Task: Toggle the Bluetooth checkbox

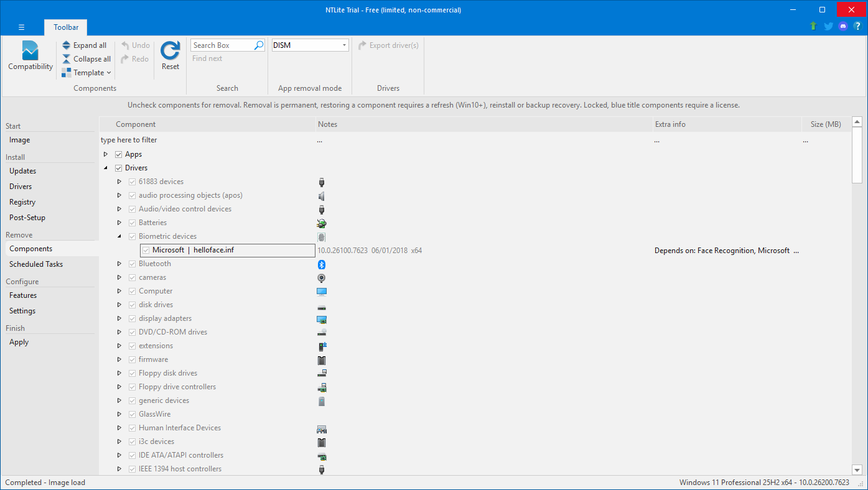Action: tap(132, 264)
